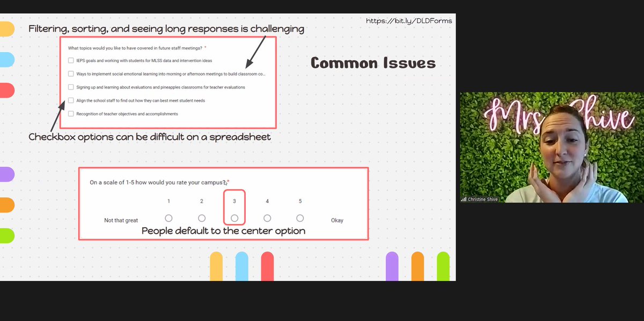Select the rating 5 radio button near Okay

pos(300,218)
